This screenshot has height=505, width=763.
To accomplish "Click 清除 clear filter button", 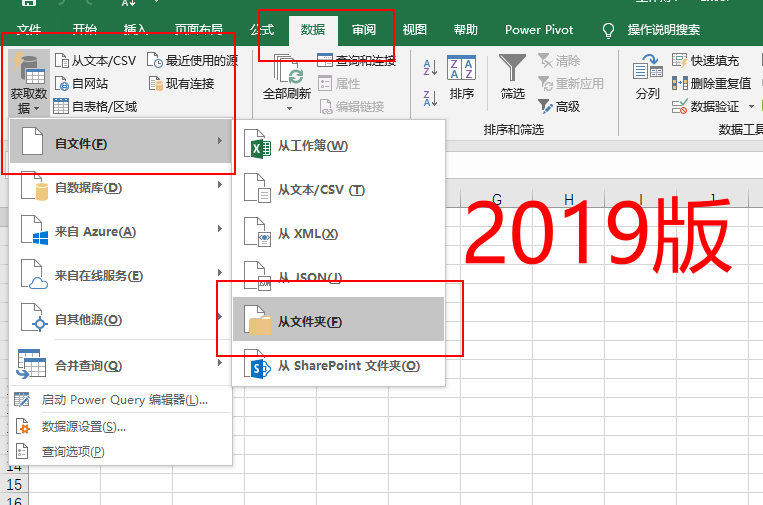I will click(x=559, y=61).
